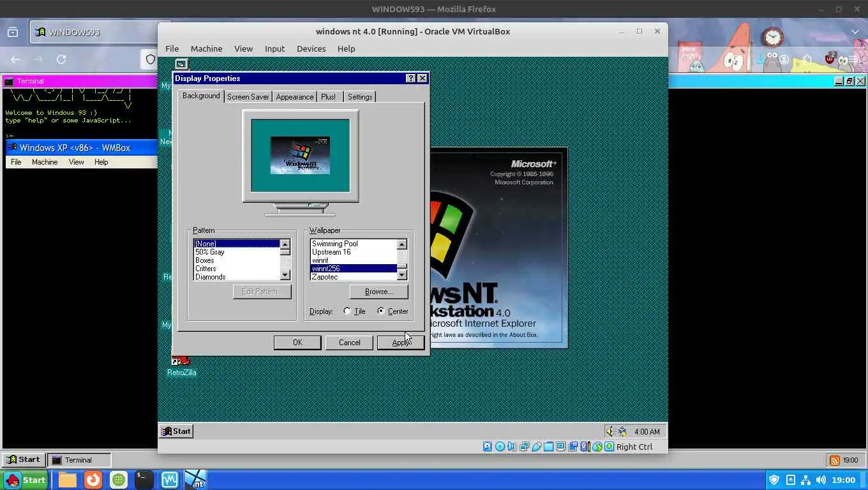Click VirtualBox CPU virtualization status icon

[585, 447]
